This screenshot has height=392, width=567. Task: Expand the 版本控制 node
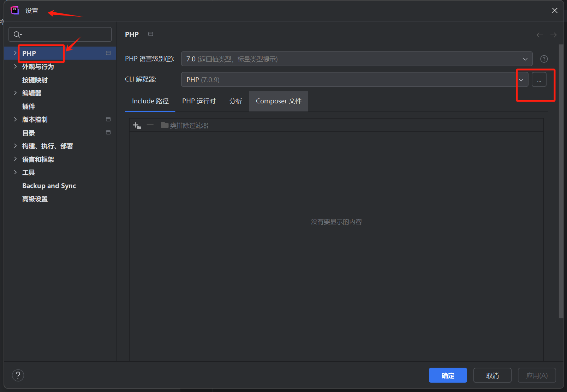coord(15,119)
